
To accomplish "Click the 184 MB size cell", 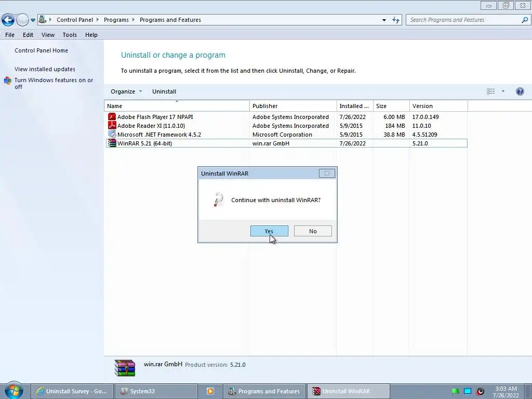I will (x=395, y=126).
